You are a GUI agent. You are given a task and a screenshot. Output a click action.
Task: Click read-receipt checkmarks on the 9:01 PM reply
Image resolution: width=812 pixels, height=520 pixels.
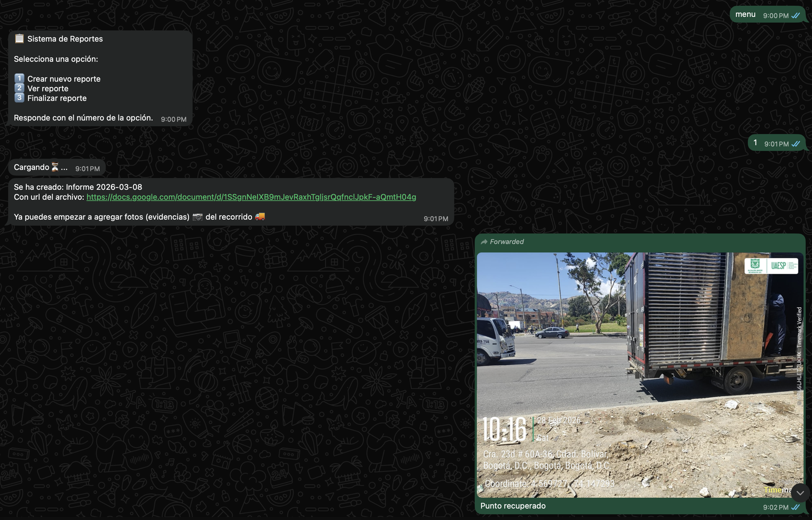pos(795,144)
